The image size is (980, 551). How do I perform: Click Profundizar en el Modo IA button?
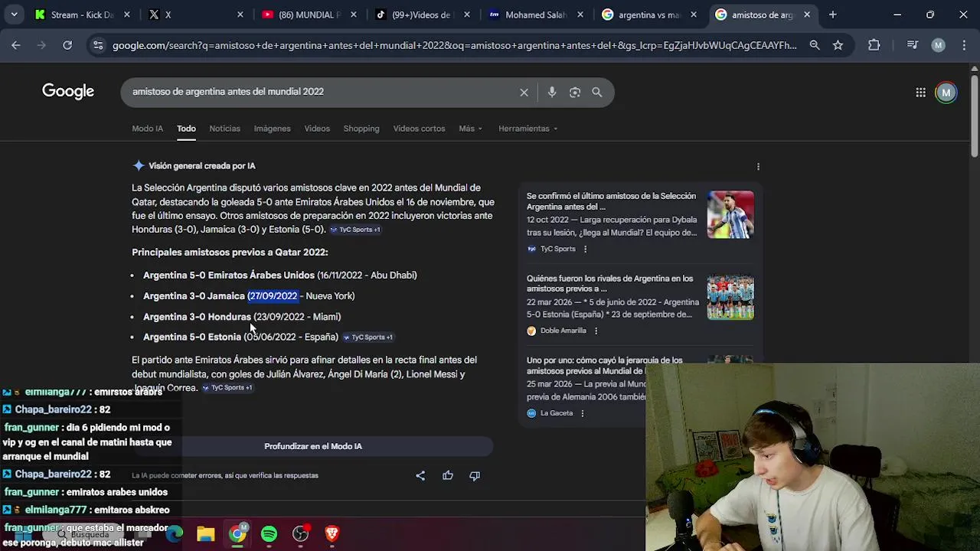tap(313, 446)
